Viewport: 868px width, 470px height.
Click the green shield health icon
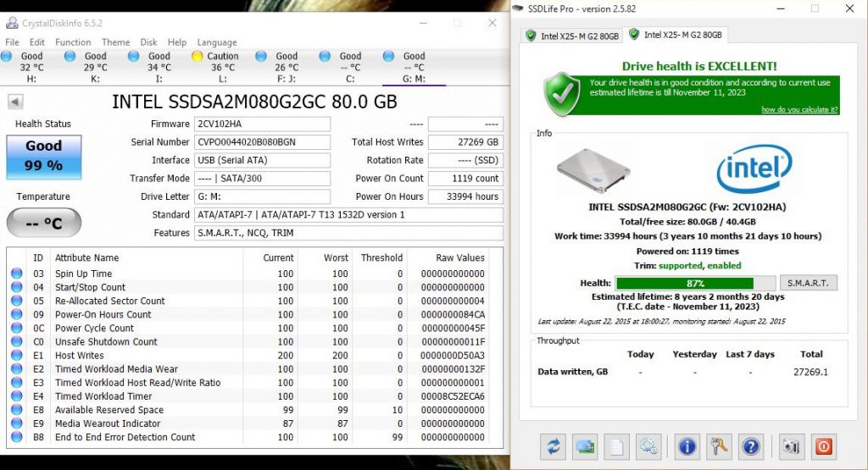coord(562,94)
